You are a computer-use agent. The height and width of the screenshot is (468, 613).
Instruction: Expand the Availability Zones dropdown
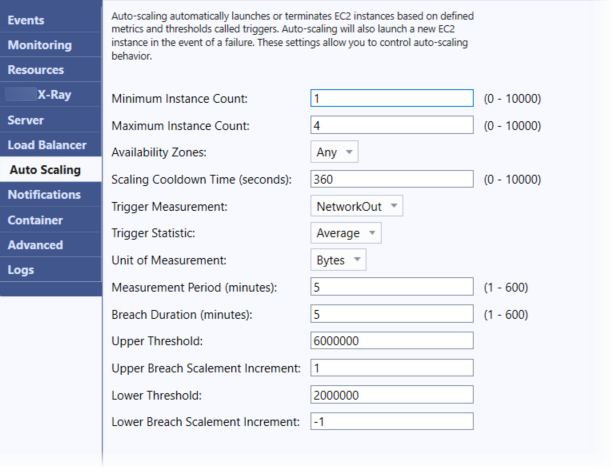(x=335, y=152)
